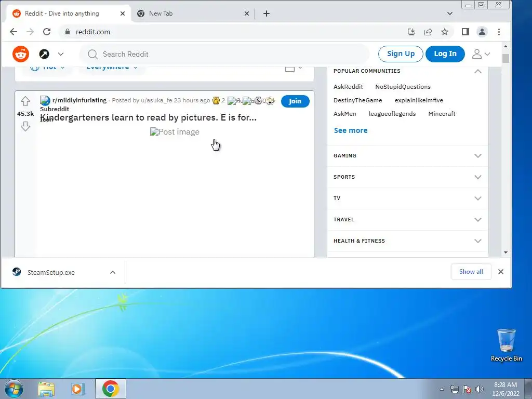Close the downloads bar
532x399 pixels.
[x=501, y=272]
